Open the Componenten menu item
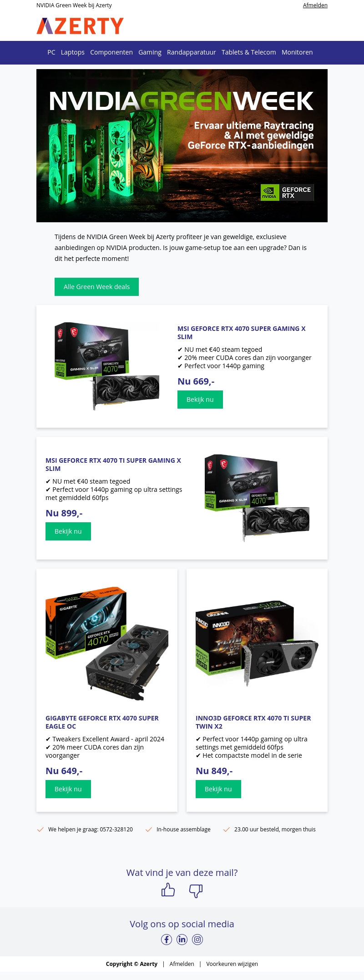The image size is (364, 980). point(111,52)
